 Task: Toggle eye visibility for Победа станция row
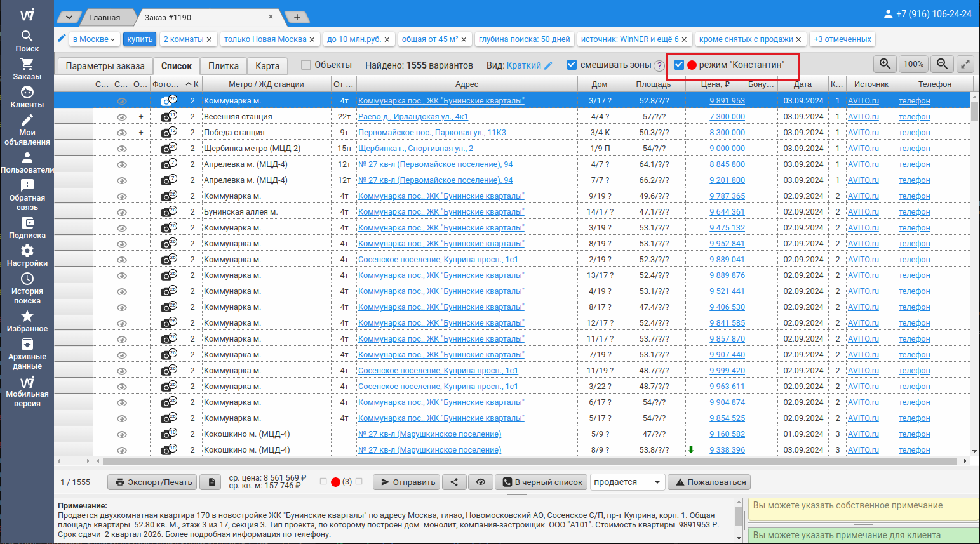pyautogui.click(x=121, y=133)
